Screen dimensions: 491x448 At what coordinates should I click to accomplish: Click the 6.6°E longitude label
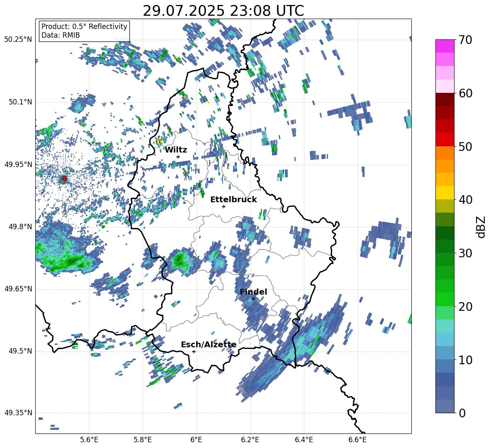[357, 440]
